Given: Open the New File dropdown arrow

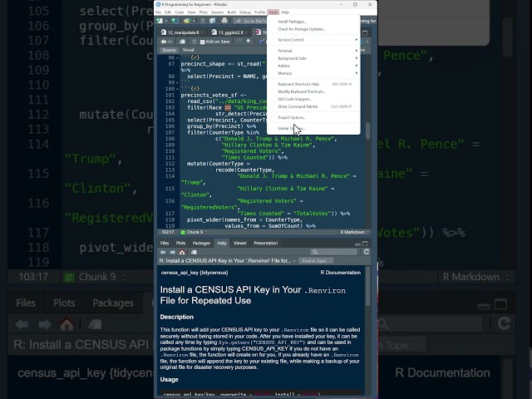Looking at the screenshot, I should pyautogui.click(x=166, y=21).
